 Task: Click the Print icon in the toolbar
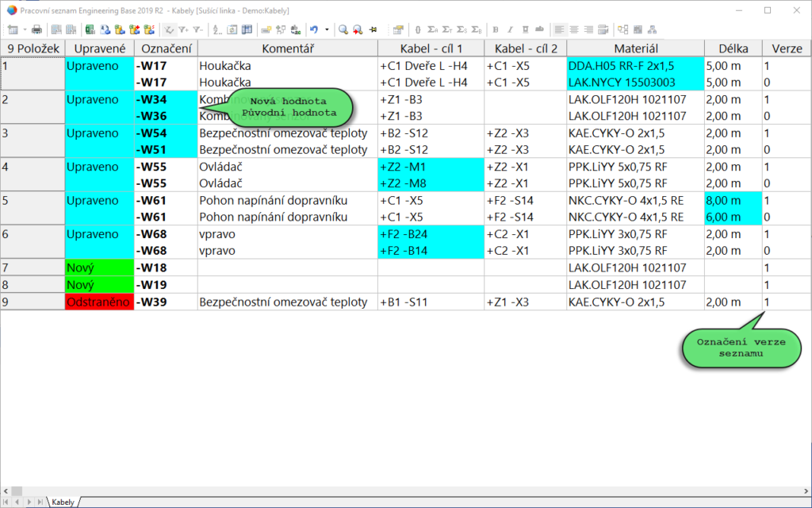[x=37, y=29]
